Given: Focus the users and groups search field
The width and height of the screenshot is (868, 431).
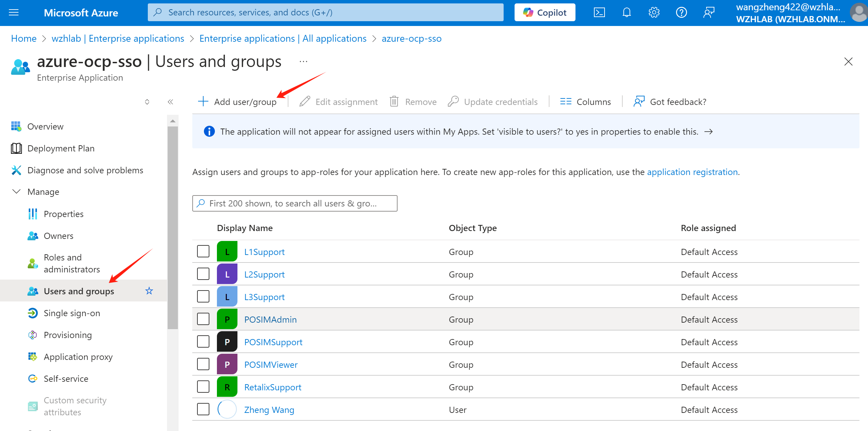Looking at the screenshot, I should (x=294, y=203).
